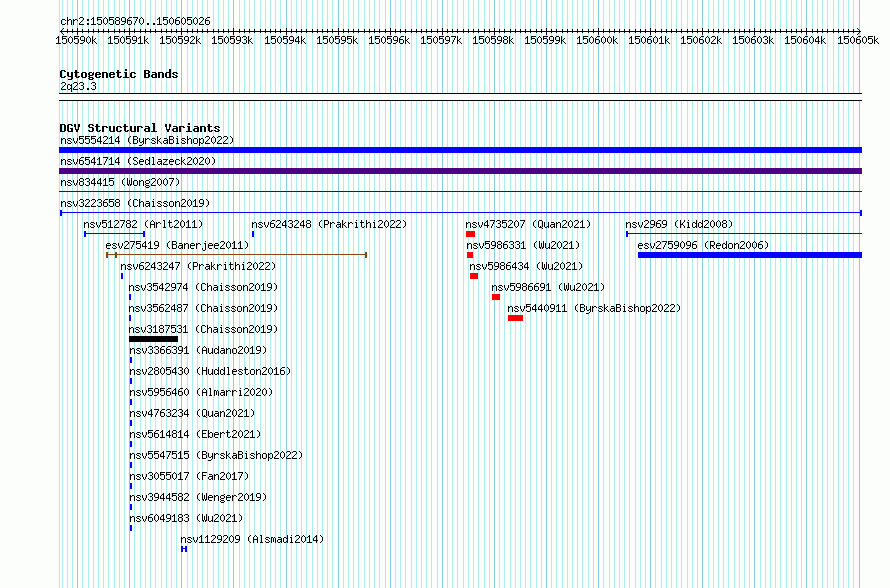
Task: Select the blue esv2759096 variant bar
Action: click(750, 255)
